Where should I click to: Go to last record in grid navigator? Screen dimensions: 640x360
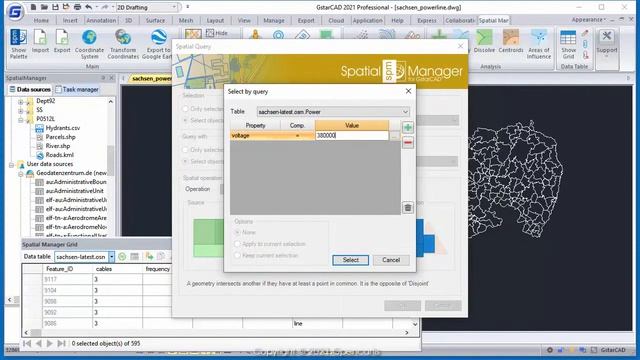click(62, 344)
